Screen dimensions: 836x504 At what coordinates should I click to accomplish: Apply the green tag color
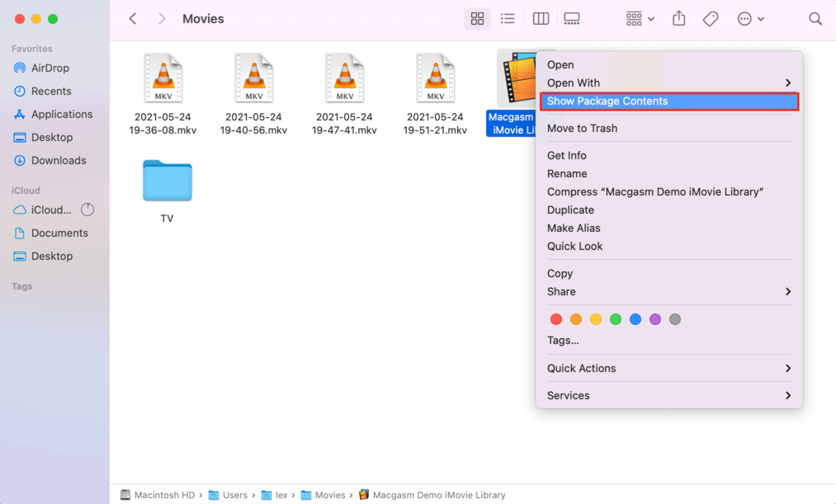pyautogui.click(x=616, y=319)
